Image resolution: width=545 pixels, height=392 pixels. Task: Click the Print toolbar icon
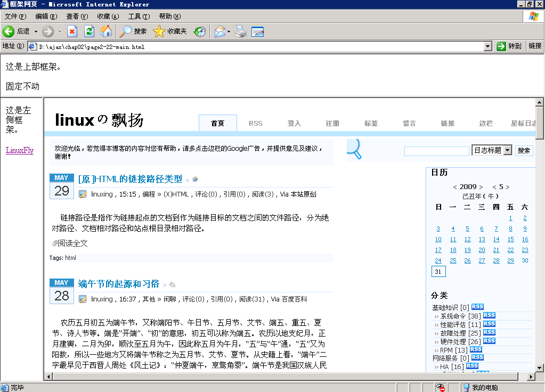click(241, 31)
